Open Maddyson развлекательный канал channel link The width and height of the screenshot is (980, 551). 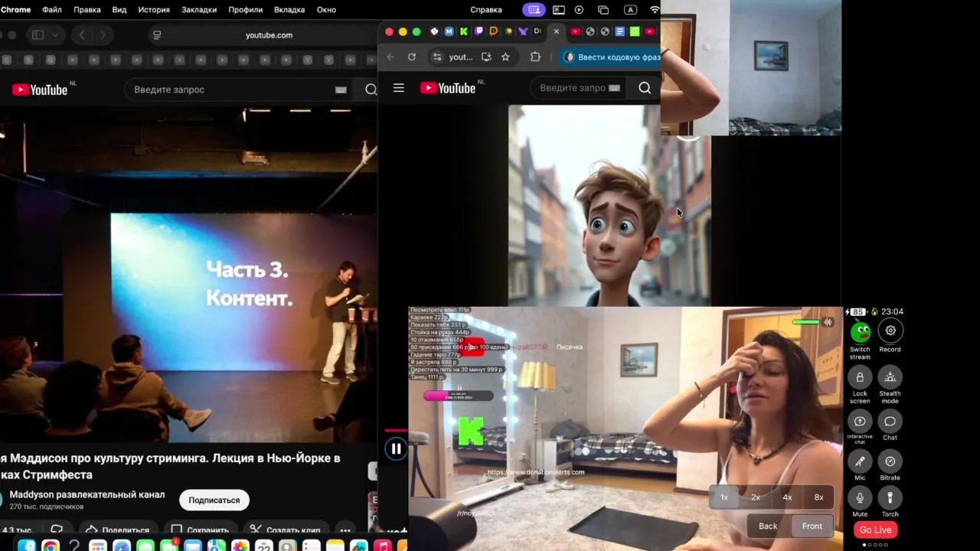click(x=87, y=494)
